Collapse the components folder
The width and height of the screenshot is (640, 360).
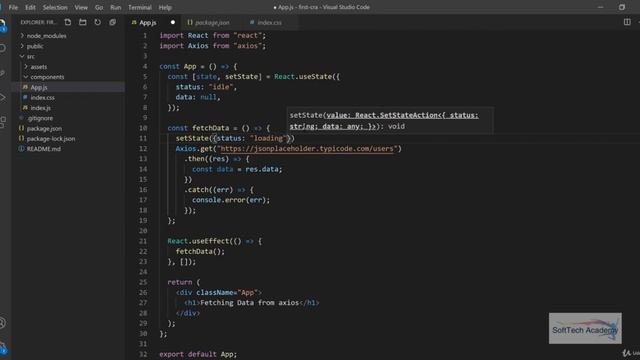tap(47, 77)
